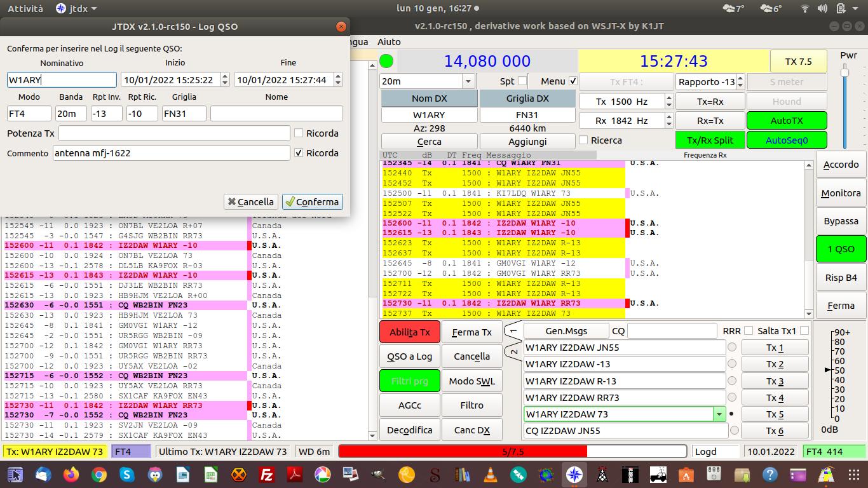Viewport: 868px width, 488px height.
Task: Open VLC media player in dock
Action: (x=491, y=474)
